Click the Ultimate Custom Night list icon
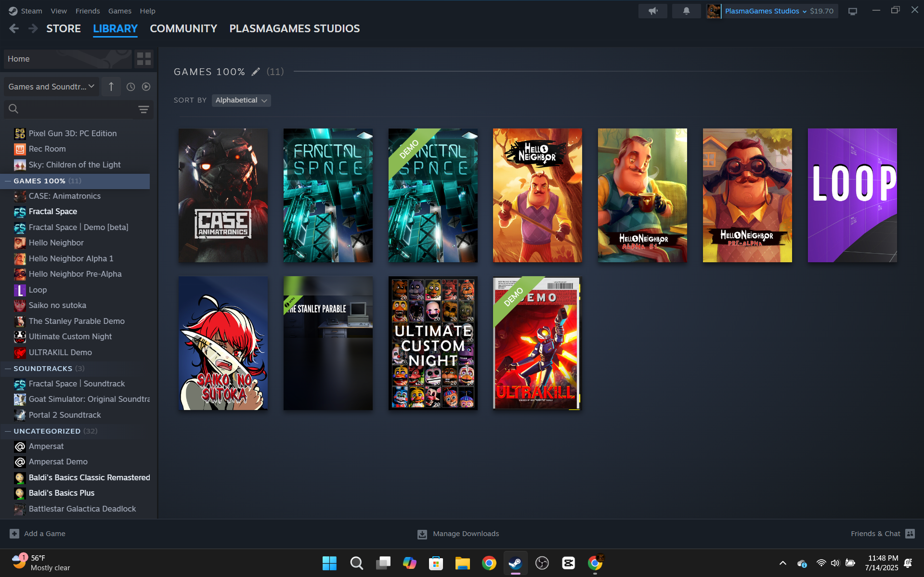The width and height of the screenshot is (924, 577). tap(20, 337)
